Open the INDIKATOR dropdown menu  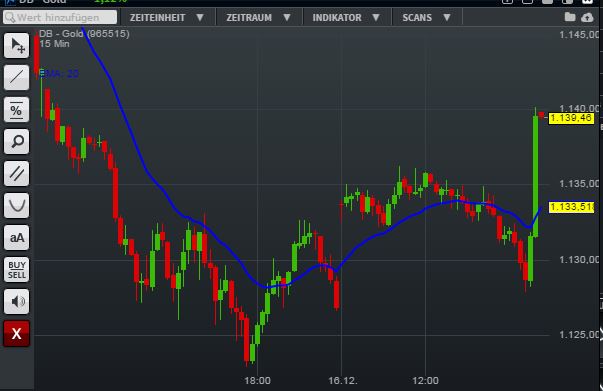tap(346, 18)
